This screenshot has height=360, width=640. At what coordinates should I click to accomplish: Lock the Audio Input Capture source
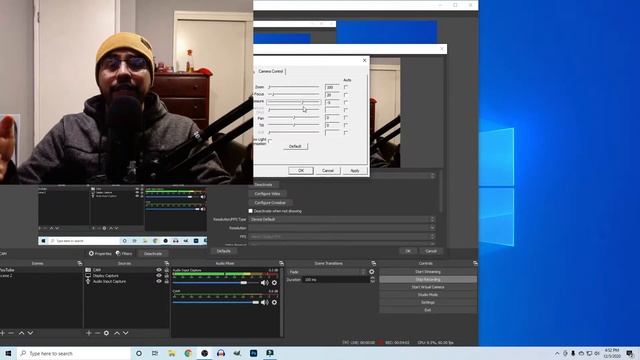(167, 281)
